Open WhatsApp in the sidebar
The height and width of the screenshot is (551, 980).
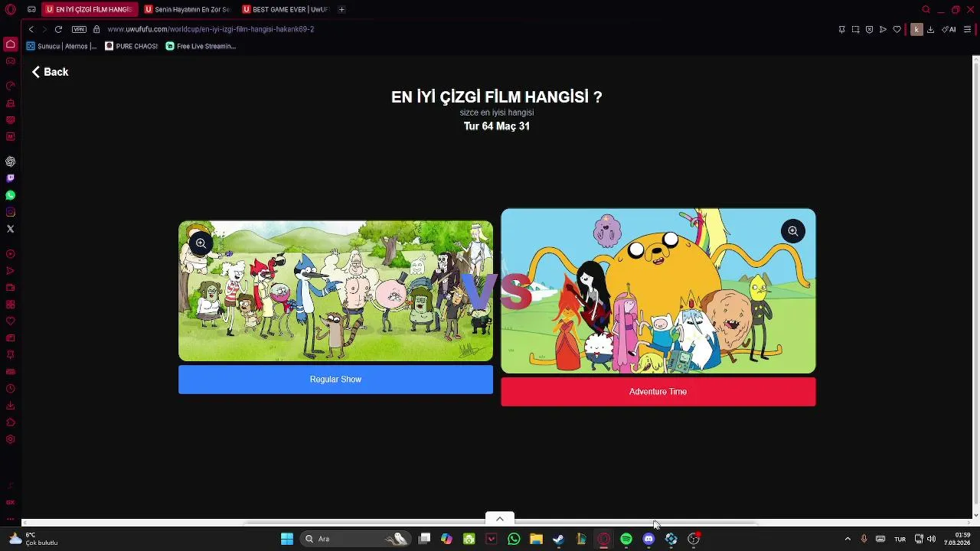click(x=10, y=195)
